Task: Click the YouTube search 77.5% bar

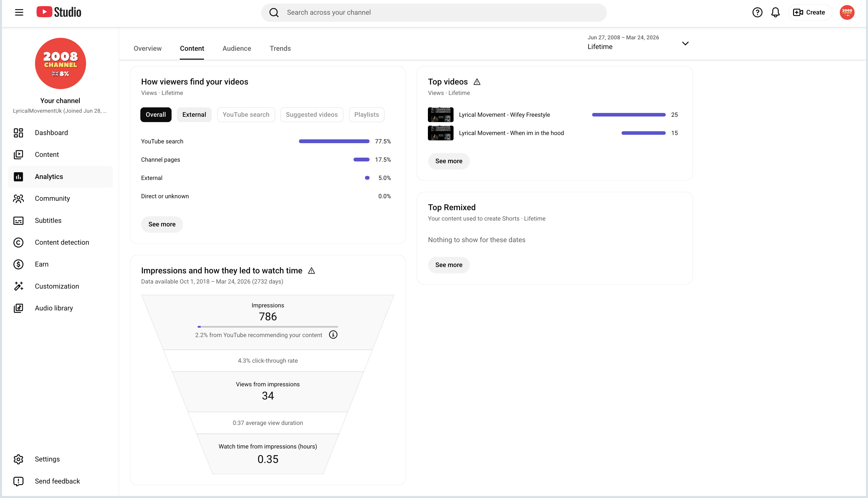Action: tap(334, 141)
